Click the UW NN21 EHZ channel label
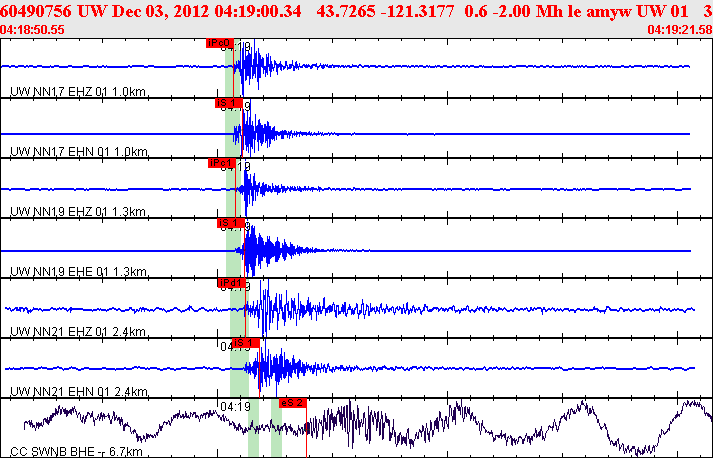 79,332
